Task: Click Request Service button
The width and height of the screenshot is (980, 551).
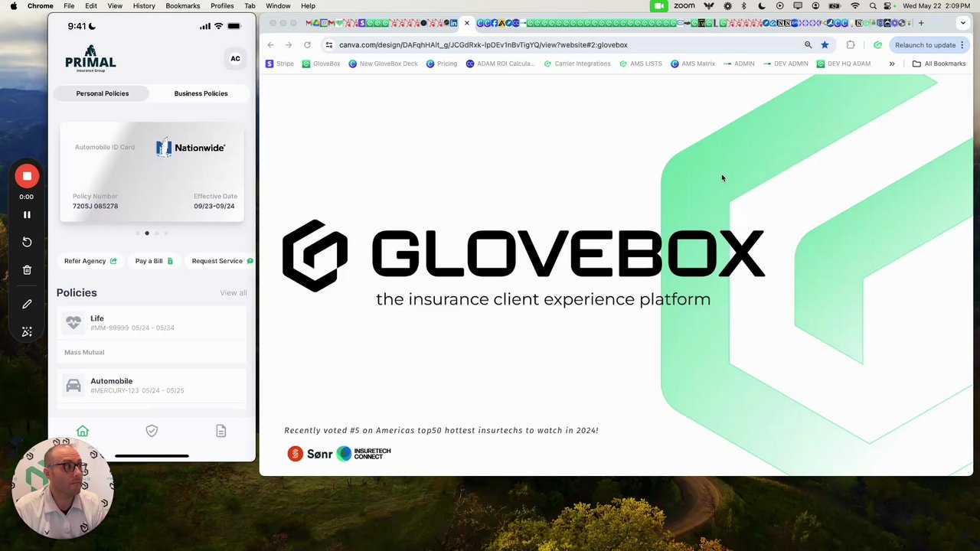Action: click(221, 261)
